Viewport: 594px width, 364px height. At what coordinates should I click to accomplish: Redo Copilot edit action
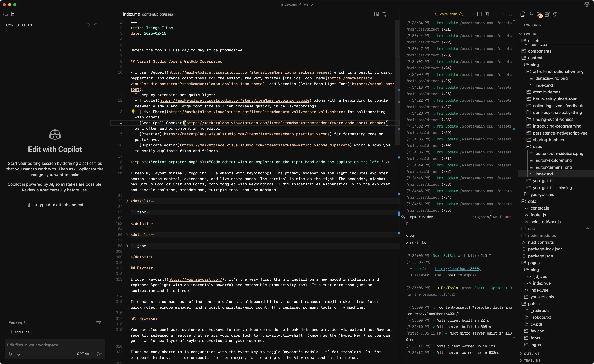click(96, 25)
